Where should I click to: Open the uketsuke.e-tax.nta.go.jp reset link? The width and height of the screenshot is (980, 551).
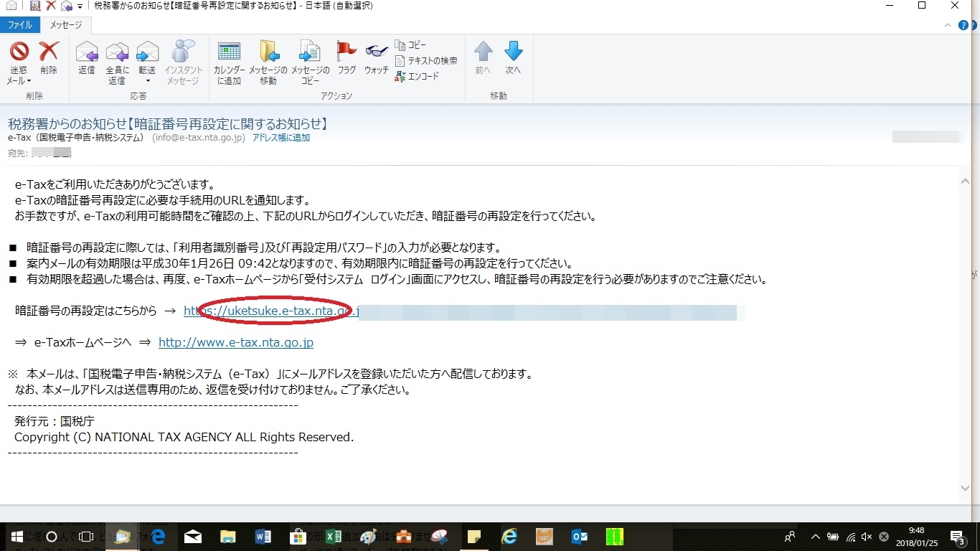coord(271,311)
